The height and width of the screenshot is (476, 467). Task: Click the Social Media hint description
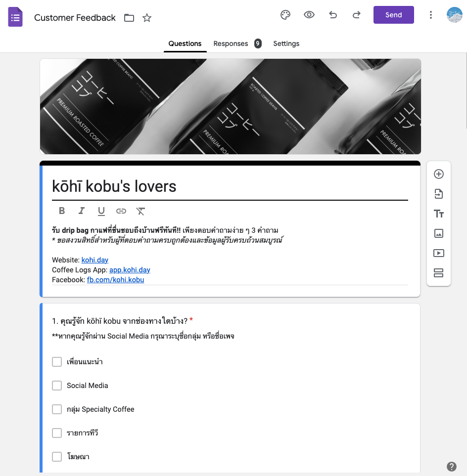(x=143, y=336)
